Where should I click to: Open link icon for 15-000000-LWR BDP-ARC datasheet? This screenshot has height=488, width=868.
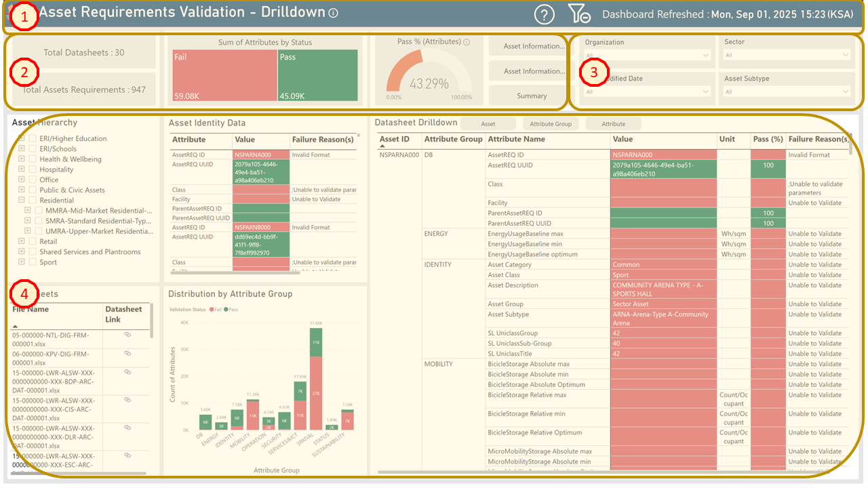pos(127,372)
